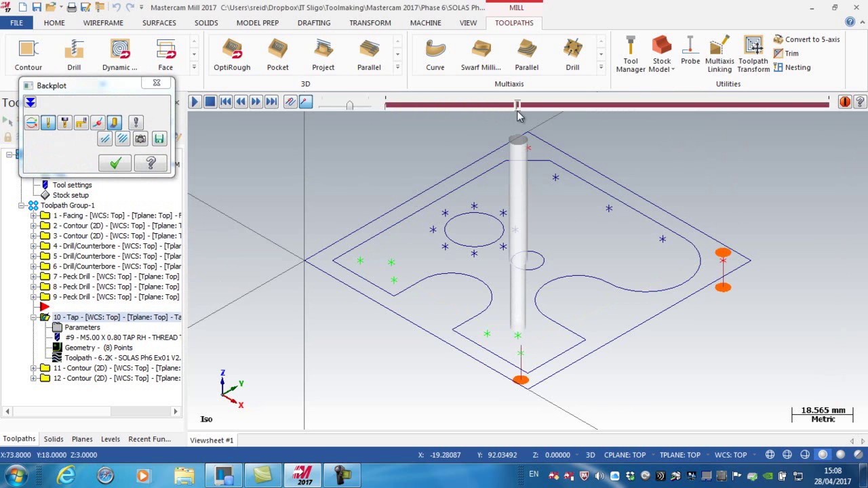Screen dimensions: 868x488
Task: Expand the 2D toolpaths gallery
Action: 194,67
